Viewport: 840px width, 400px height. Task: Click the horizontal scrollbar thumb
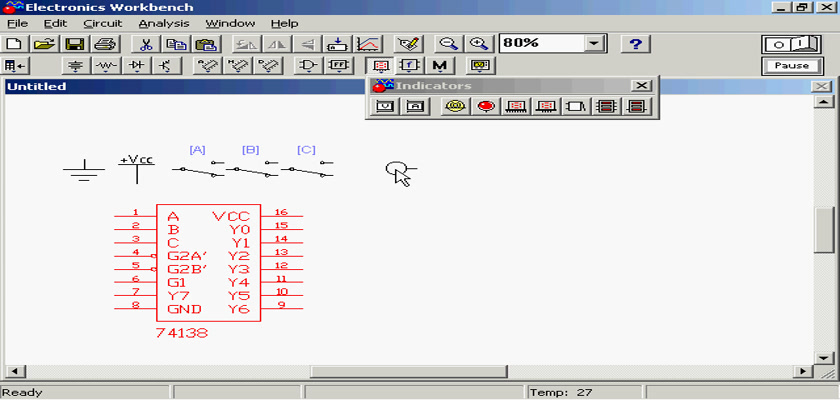click(409, 371)
